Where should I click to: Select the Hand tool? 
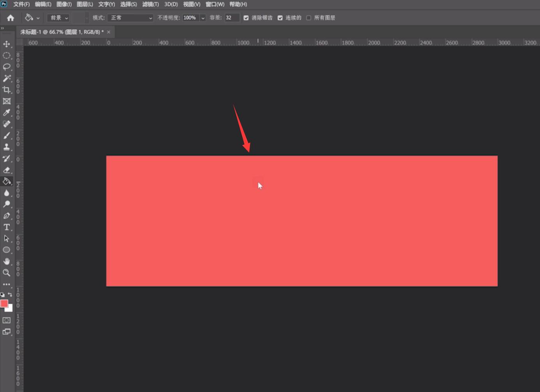click(x=7, y=261)
